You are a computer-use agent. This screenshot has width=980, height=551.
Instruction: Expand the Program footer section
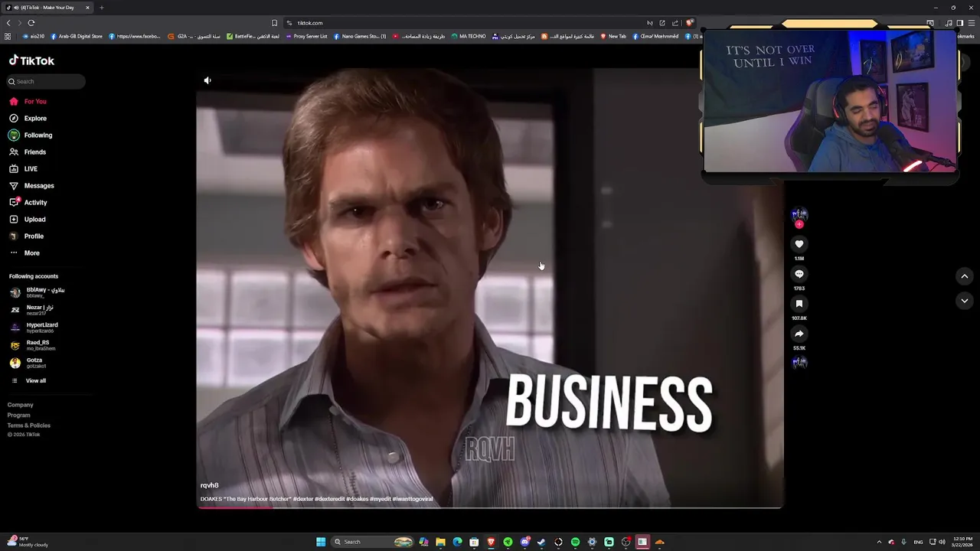pyautogui.click(x=19, y=415)
